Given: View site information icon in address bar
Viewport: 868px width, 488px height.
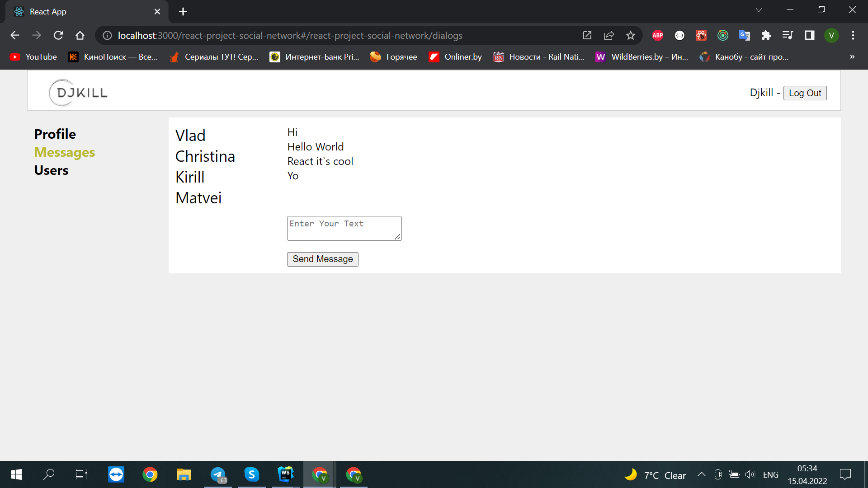Looking at the screenshot, I should coord(107,35).
